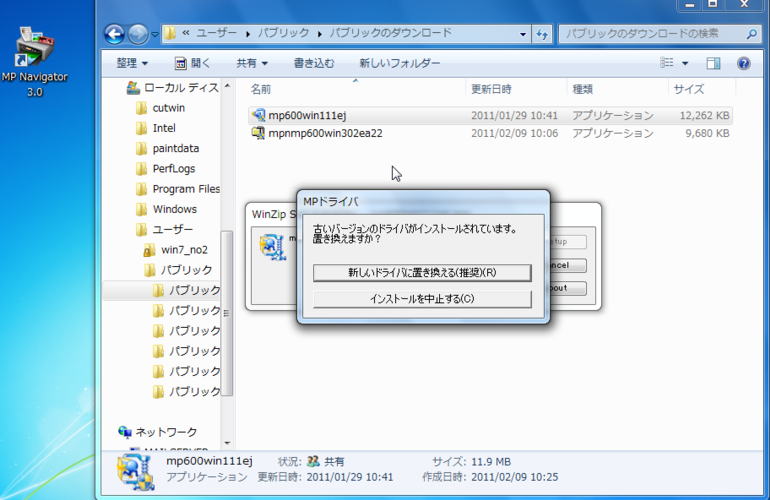
Task: Click the mpnmp600win302ea22 file icon
Action: click(258, 133)
